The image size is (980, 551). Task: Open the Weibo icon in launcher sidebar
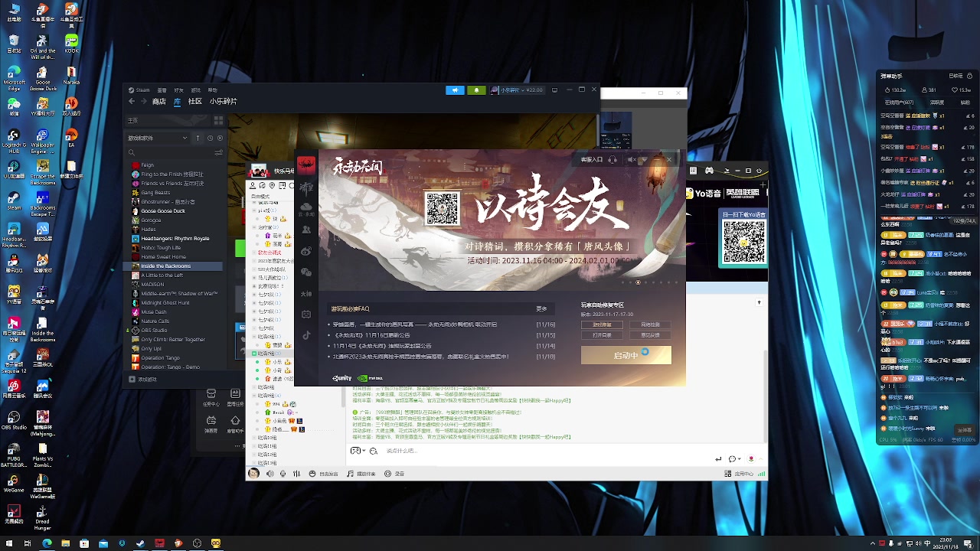[306, 251]
